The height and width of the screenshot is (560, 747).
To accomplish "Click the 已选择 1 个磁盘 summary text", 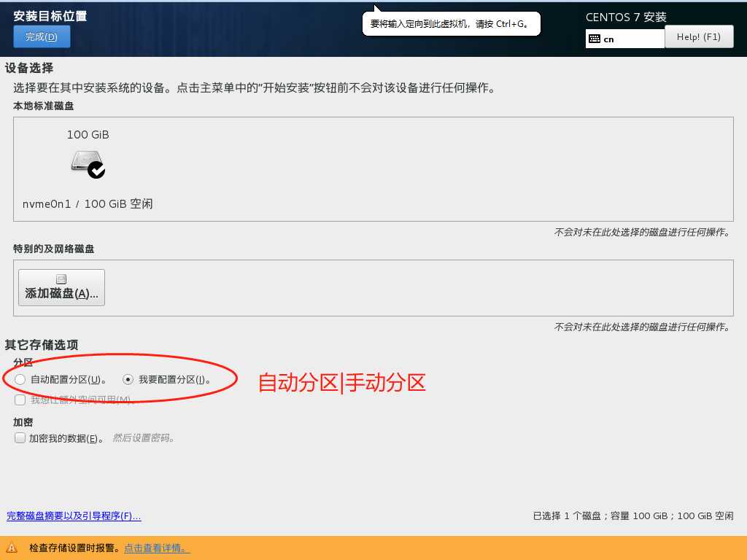I will click(633, 516).
